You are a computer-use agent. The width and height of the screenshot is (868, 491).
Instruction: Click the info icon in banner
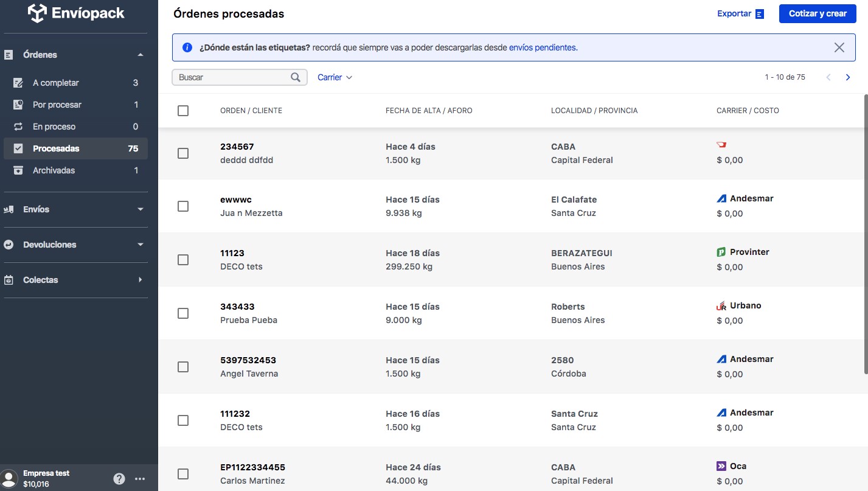[187, 47]
